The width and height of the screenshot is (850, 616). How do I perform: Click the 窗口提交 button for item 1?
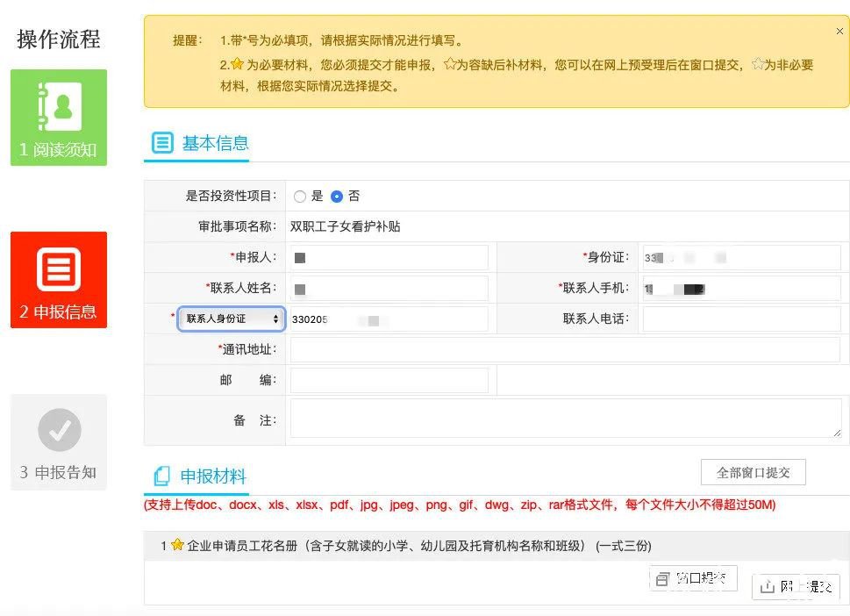693,578
